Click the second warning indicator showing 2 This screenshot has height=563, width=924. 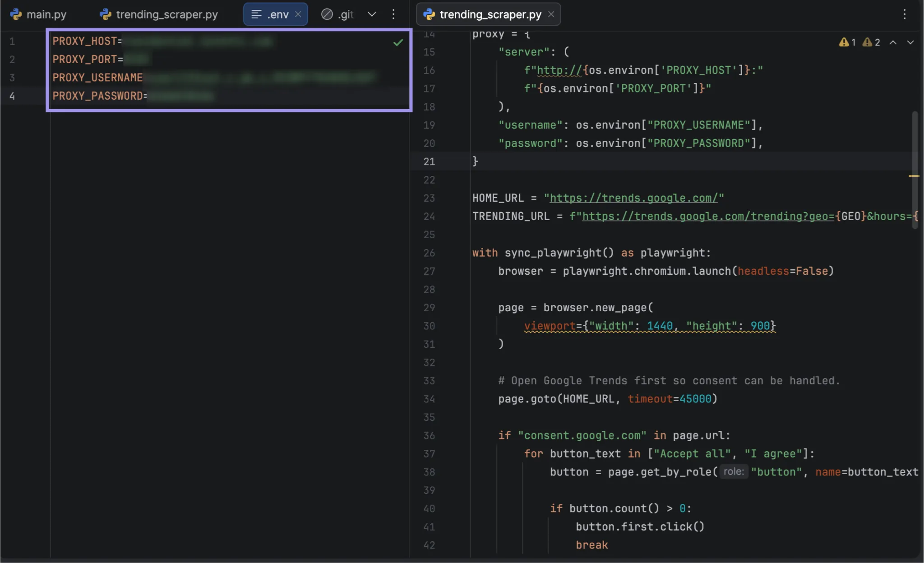(871, 42)
